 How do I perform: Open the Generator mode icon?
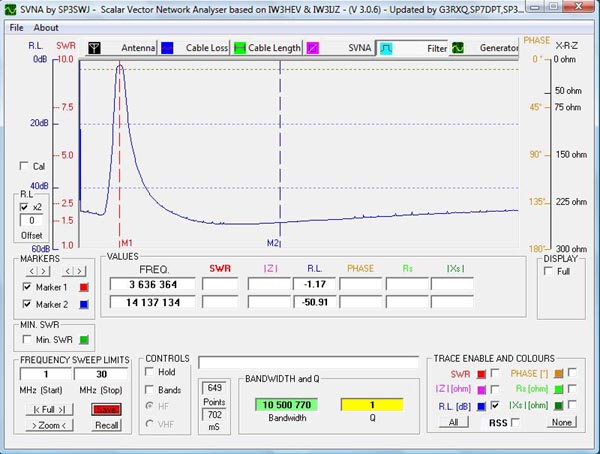(x=457, y=47)
